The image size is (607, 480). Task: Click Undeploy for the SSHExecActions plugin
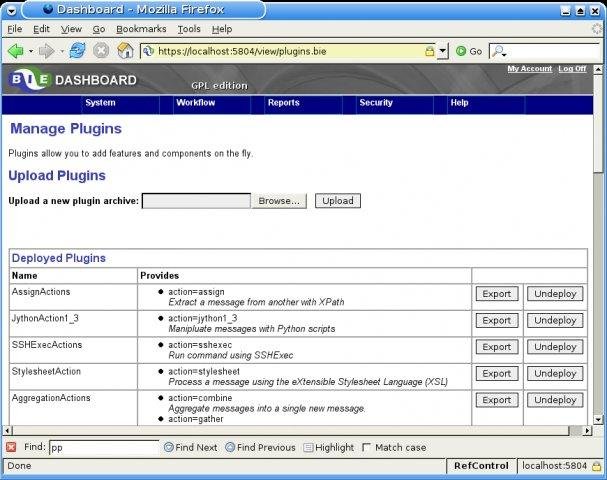click(555, 347)
